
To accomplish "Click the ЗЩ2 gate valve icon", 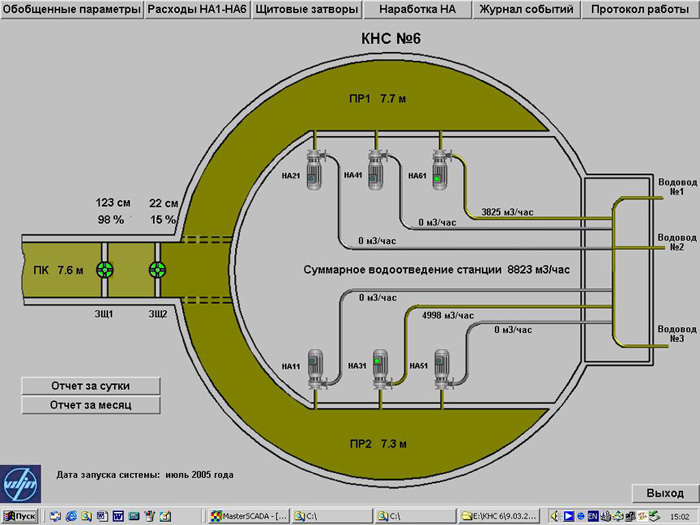I will (x=158, y=270).
